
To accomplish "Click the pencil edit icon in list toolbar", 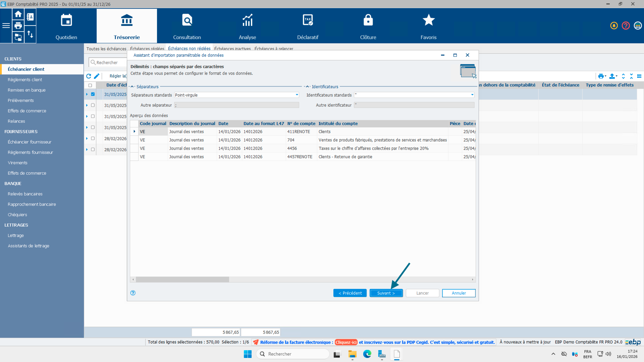I will pos(97,76).
